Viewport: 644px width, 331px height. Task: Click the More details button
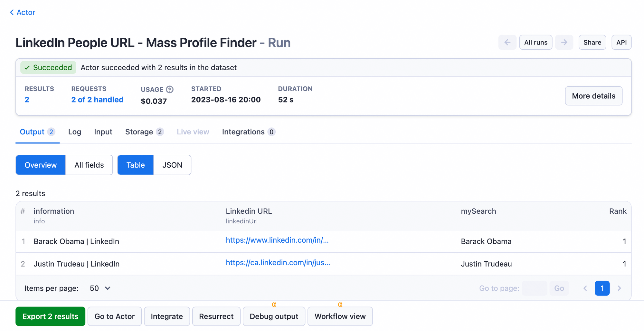593,96
